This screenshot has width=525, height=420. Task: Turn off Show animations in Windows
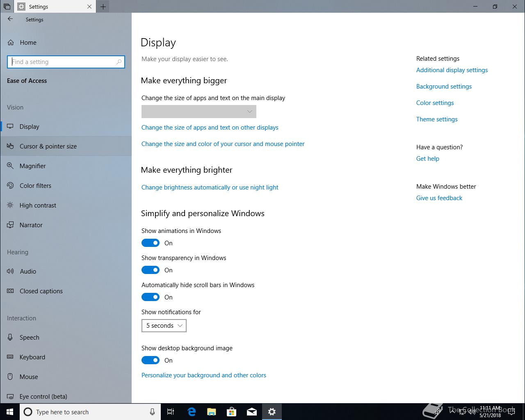coord(151,243)
